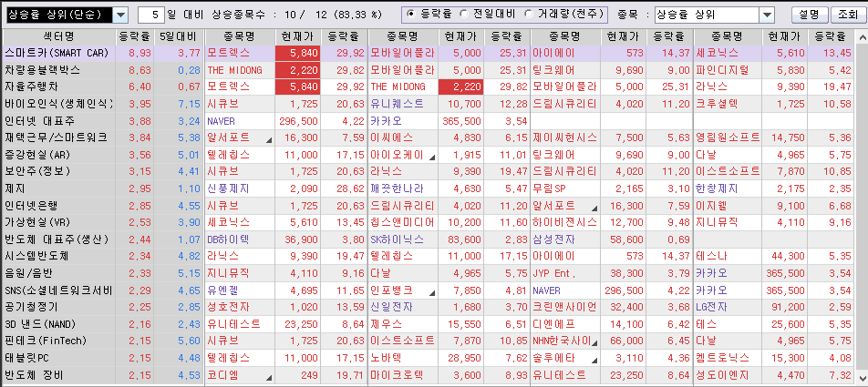The width and height of the screenshot is (868, 387).
Task: Open the 상승률 상위(단순) dropdown arrow
Action: tap(120, 15)
